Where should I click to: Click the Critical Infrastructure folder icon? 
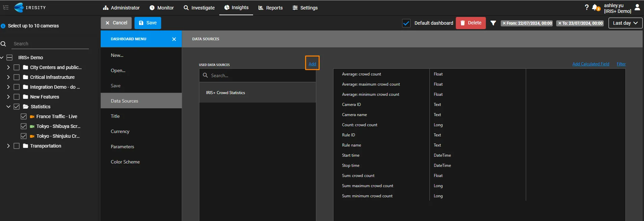[x=25, y=77]
